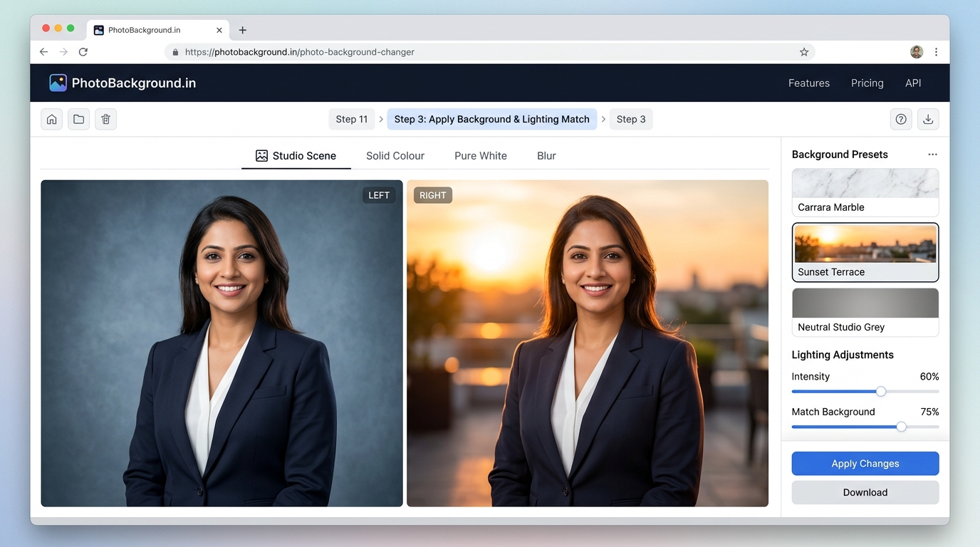Open the browser profile avatar
Screen dimensions: 980x547
point(917,52)
